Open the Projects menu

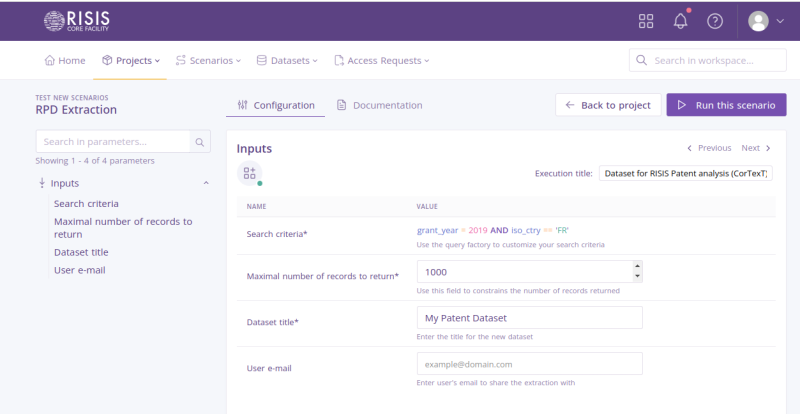[131, 61]
